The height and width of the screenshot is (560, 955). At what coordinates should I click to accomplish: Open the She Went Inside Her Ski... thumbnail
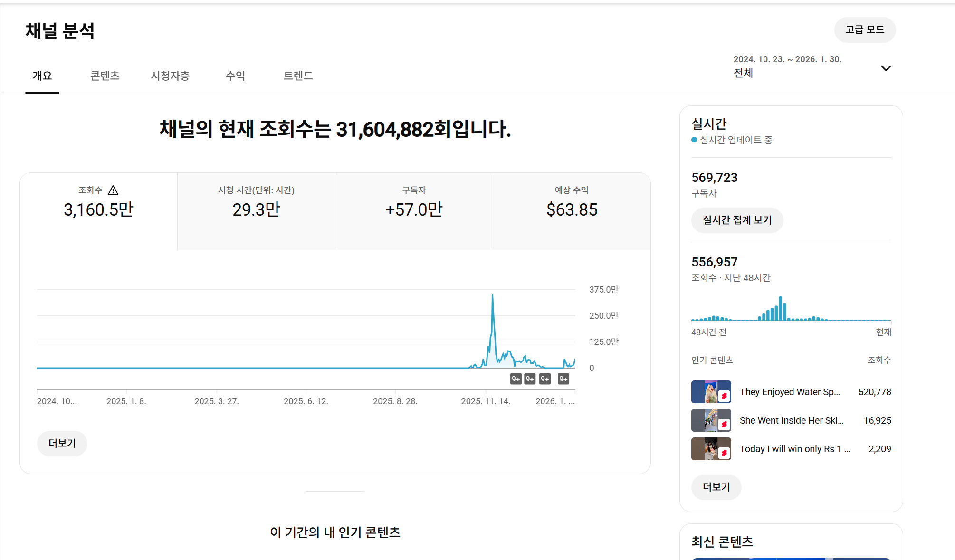coord(711,420)
